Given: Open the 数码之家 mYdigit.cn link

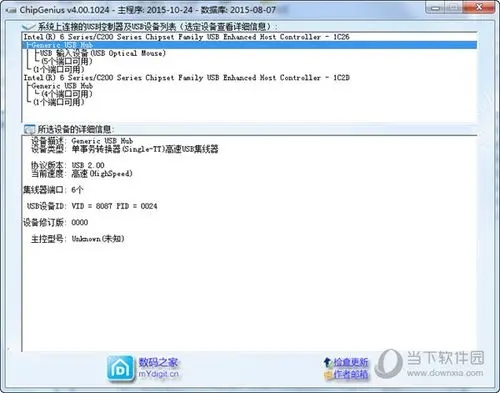Looking at the screenshot, I should [x=158, y=368].
